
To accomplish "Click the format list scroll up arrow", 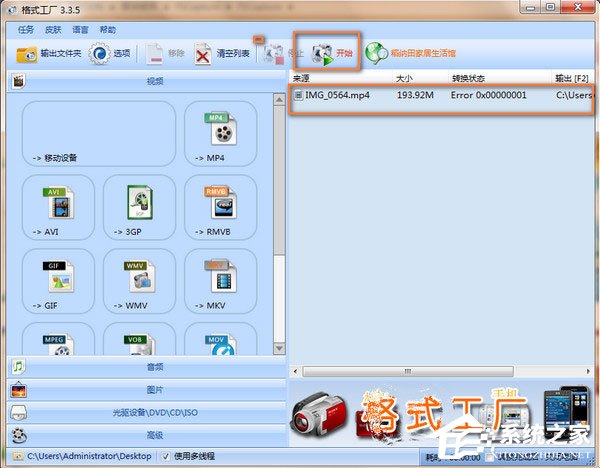I will click(279, 100).
